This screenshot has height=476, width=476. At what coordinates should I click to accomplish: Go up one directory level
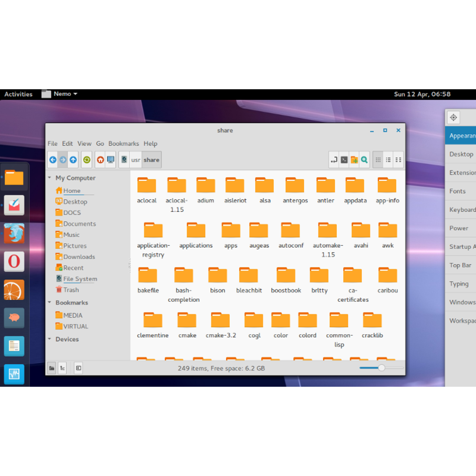(x=73, y=160)
